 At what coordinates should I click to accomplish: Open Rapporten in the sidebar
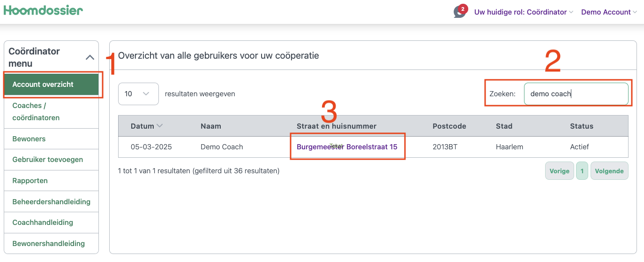(x=30, y=181)
